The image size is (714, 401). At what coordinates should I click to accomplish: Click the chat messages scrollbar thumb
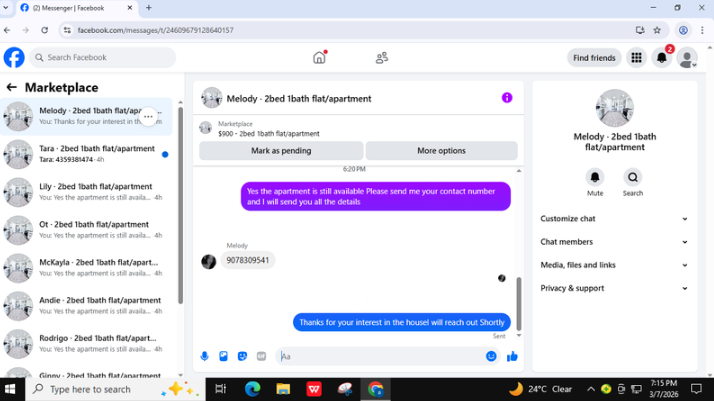519,304
